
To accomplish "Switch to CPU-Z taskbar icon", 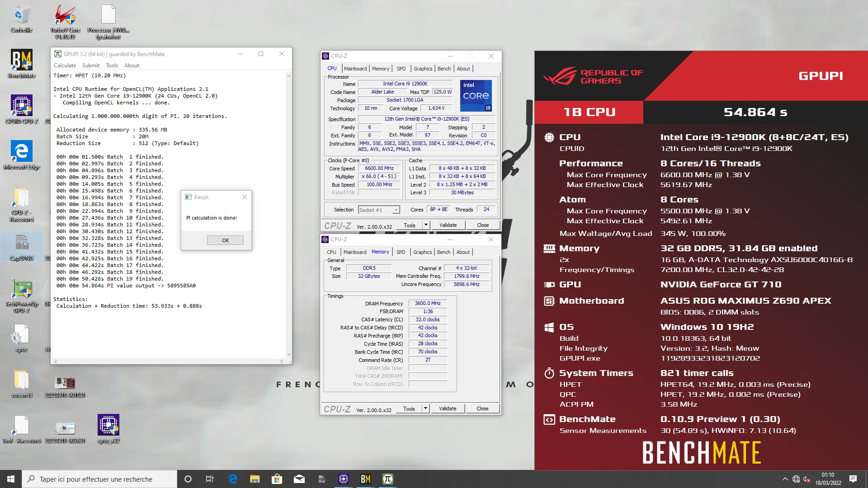I will click(343, 479).
